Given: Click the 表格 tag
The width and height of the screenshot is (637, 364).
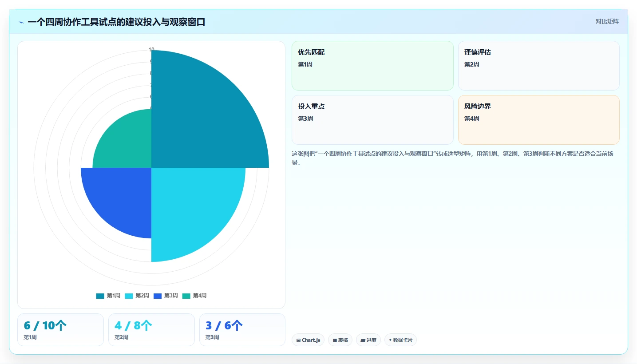Looking at the screenshot, I should point(340,340).
